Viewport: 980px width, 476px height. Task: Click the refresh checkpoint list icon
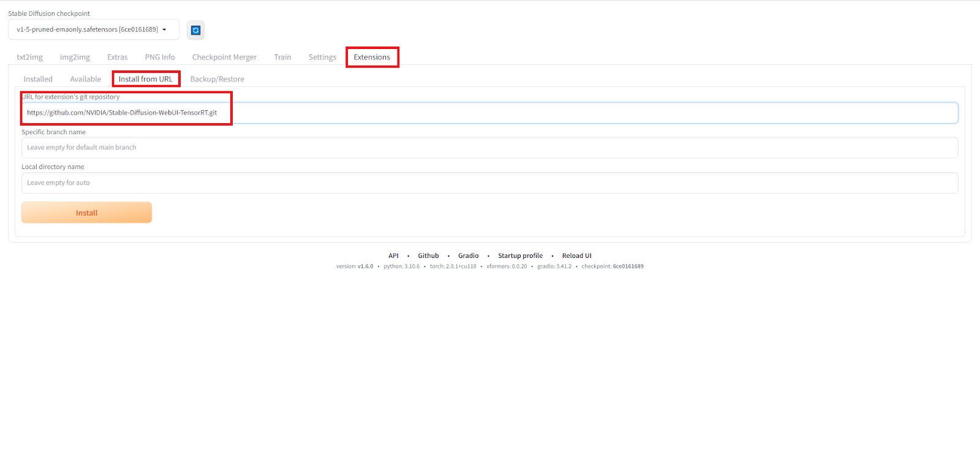coord(195,30)
